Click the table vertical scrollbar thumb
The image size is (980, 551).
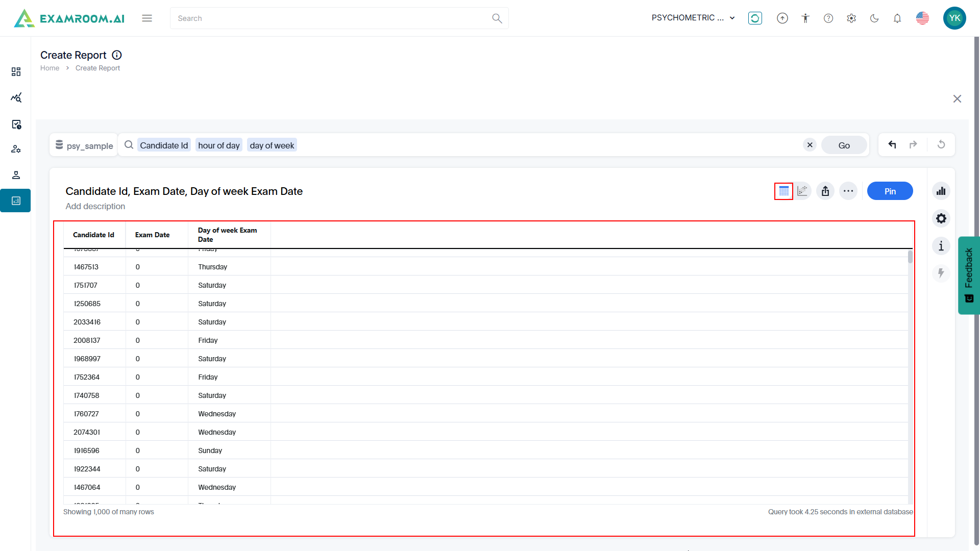click(910, 257)
